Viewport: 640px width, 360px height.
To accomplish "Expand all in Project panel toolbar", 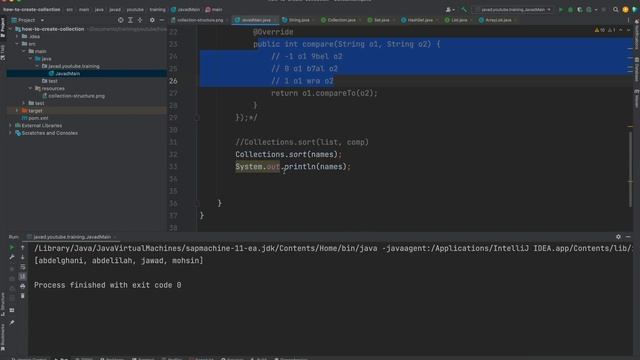I will click(x=130, y=20).
